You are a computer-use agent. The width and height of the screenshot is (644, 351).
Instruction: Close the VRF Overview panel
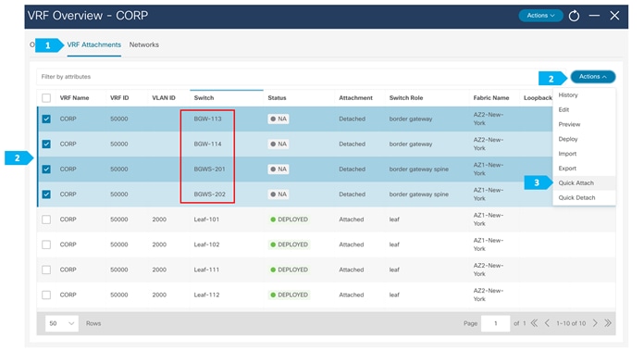tap(614, 16)
